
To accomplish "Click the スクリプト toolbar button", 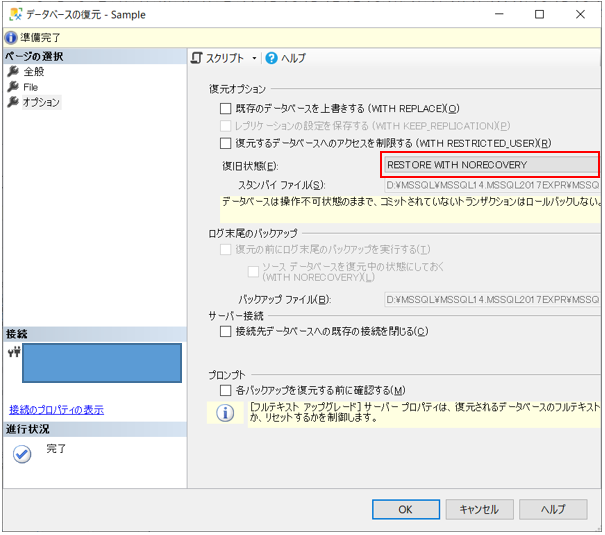I will 225,59.
